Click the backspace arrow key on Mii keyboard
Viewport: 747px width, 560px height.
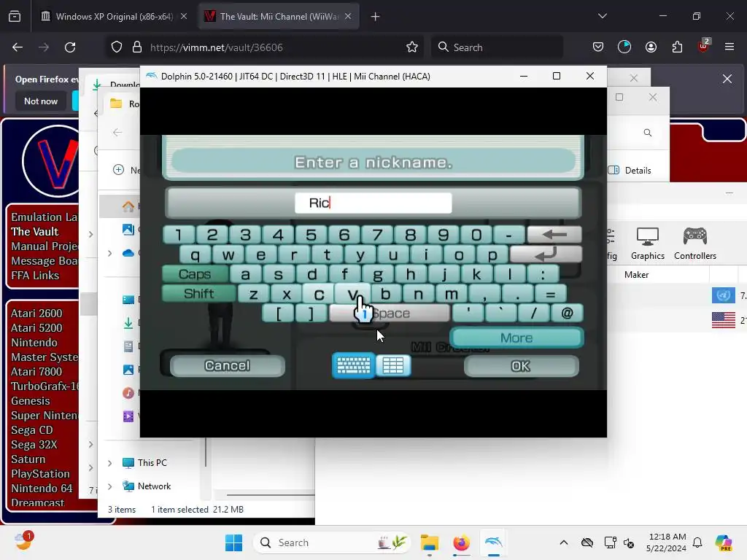[x=554, y=234]
